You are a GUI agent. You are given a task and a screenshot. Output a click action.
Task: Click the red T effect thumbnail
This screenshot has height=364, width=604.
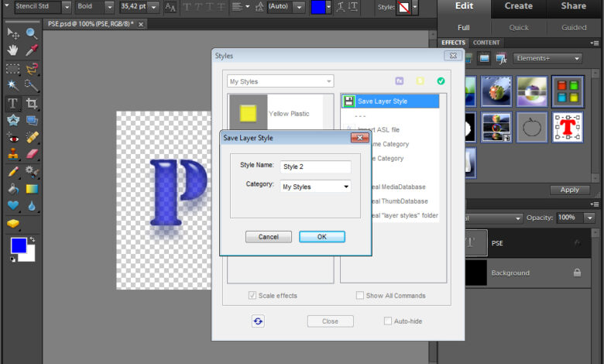[x=568, y=126]
